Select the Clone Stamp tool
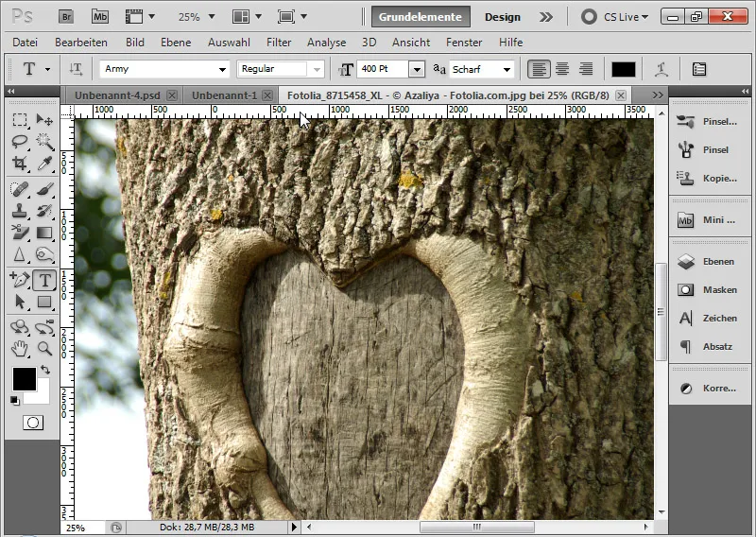Viewport: 756px width, 537px height. (20, 211)
